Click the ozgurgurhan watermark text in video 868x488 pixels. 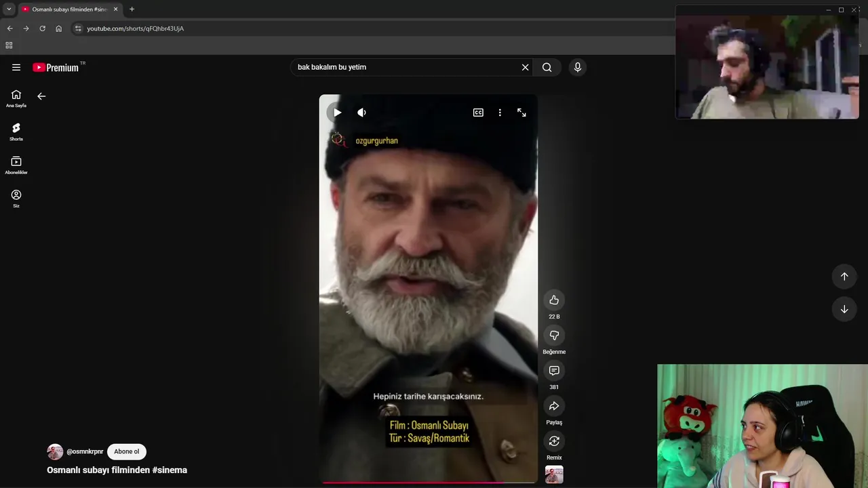(x=376, y=141)
